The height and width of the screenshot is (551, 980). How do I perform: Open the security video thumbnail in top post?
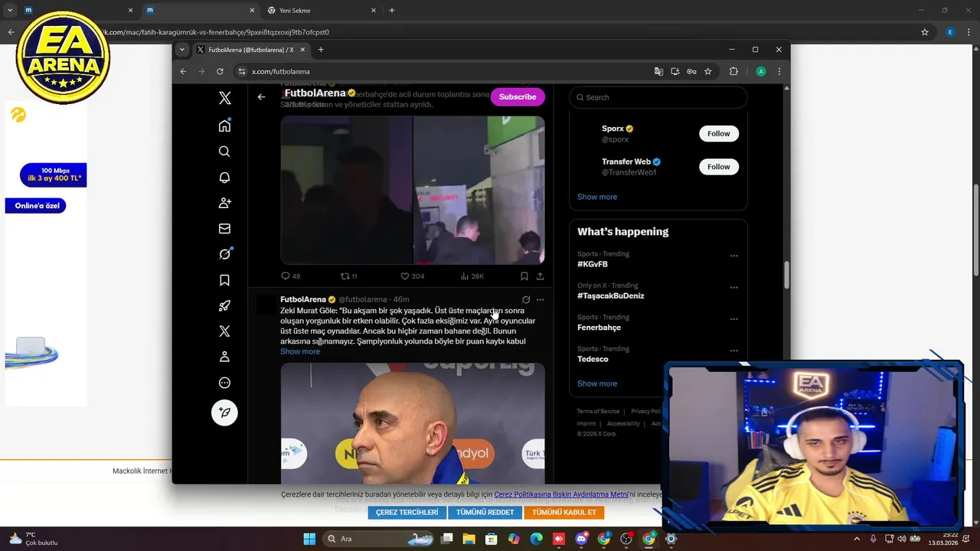pos(413,190)
